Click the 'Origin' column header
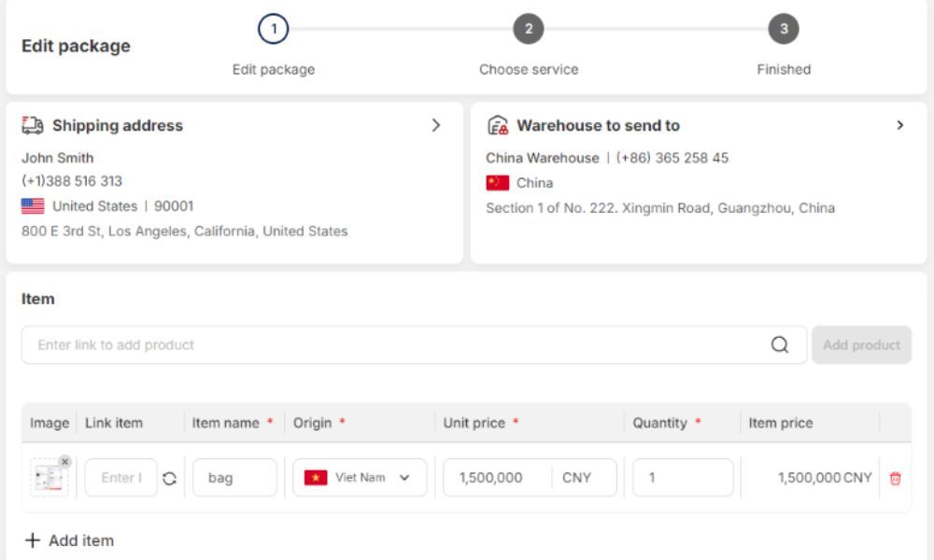Viewport: 934px width, 560px height. 312,423
